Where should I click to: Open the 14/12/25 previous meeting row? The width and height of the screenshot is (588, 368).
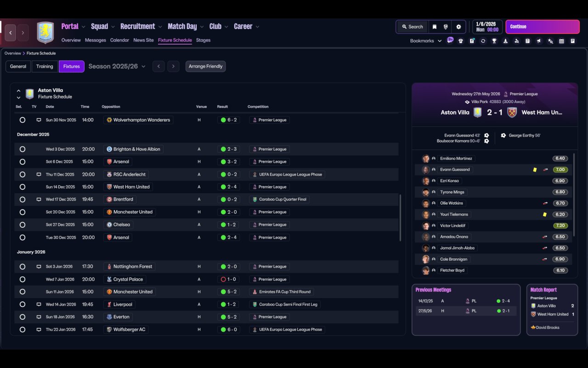tap(466, 301)
